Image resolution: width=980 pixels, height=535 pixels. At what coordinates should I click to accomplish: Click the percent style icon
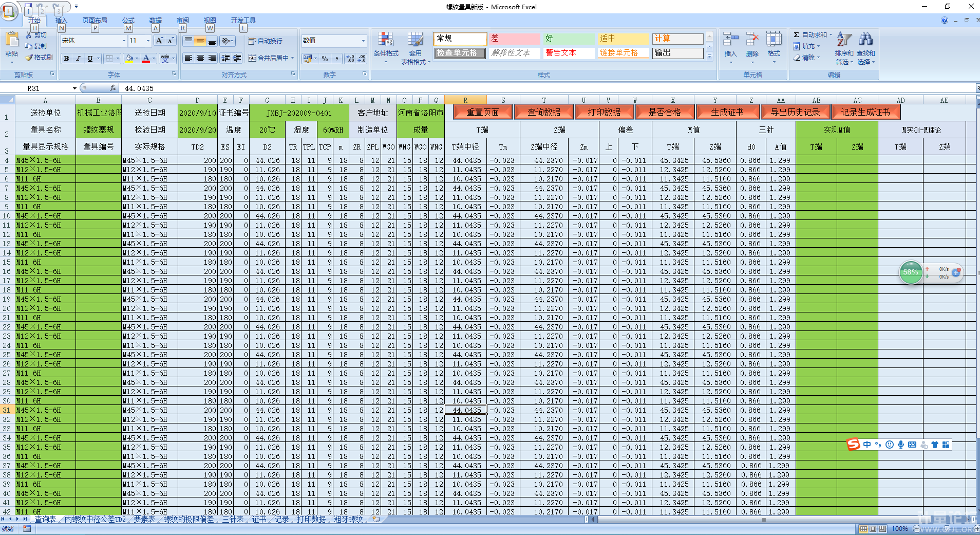click(325, 59)
